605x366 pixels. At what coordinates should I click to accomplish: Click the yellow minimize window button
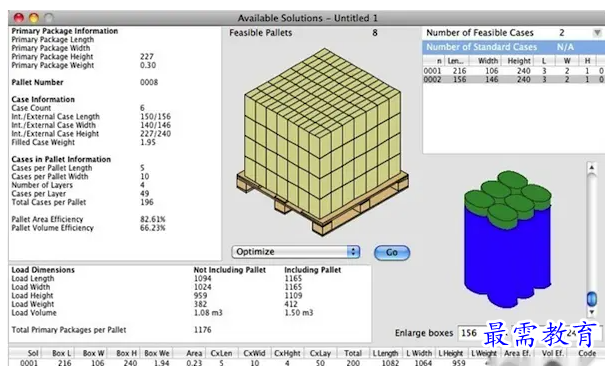34,18
